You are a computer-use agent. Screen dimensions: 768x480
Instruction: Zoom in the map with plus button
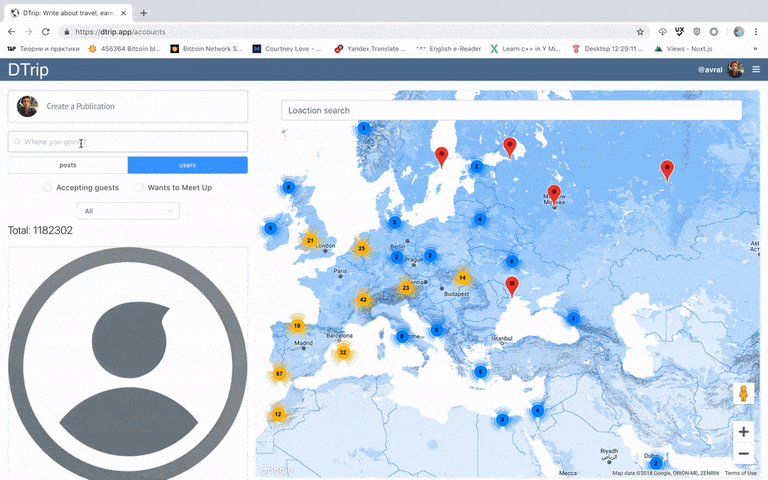point(743,432)
